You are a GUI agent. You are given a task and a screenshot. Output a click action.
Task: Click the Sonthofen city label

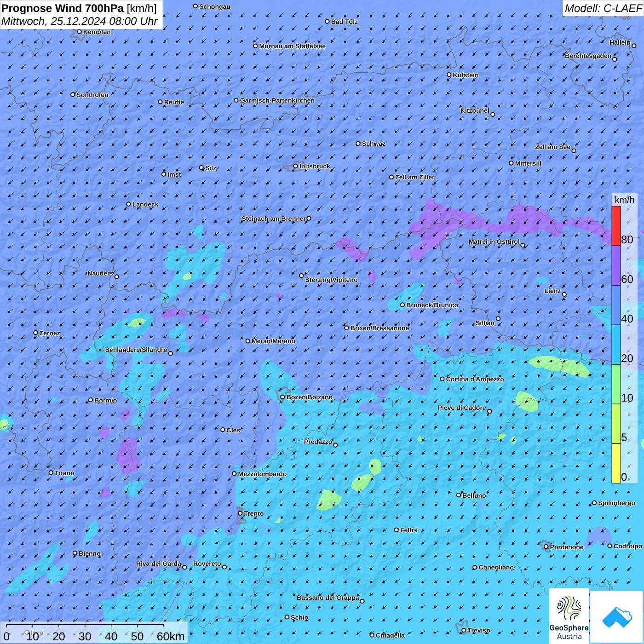(92, 95)
